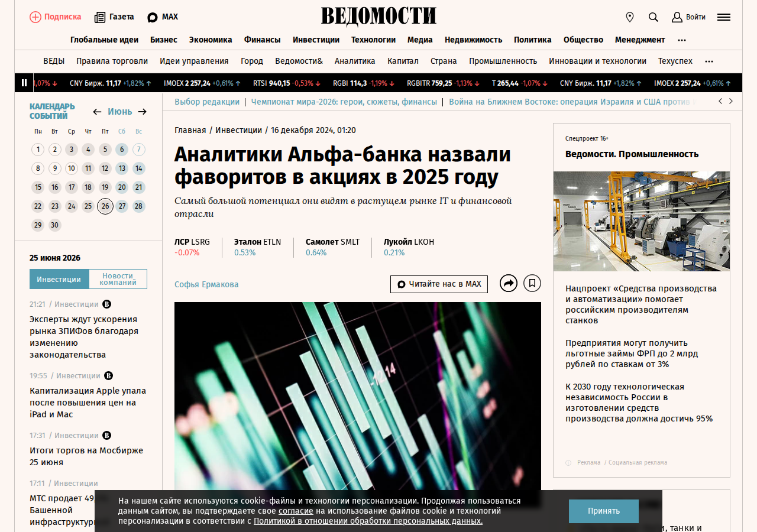Image resolution: width=757 pixels, height=532 pixels.
Task: Open the Газета newspaper icon
Action: click(100, 17)
